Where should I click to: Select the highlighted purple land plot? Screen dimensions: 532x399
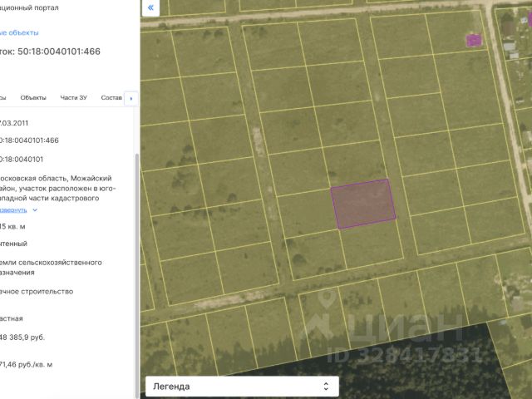[x=363, y=204]
